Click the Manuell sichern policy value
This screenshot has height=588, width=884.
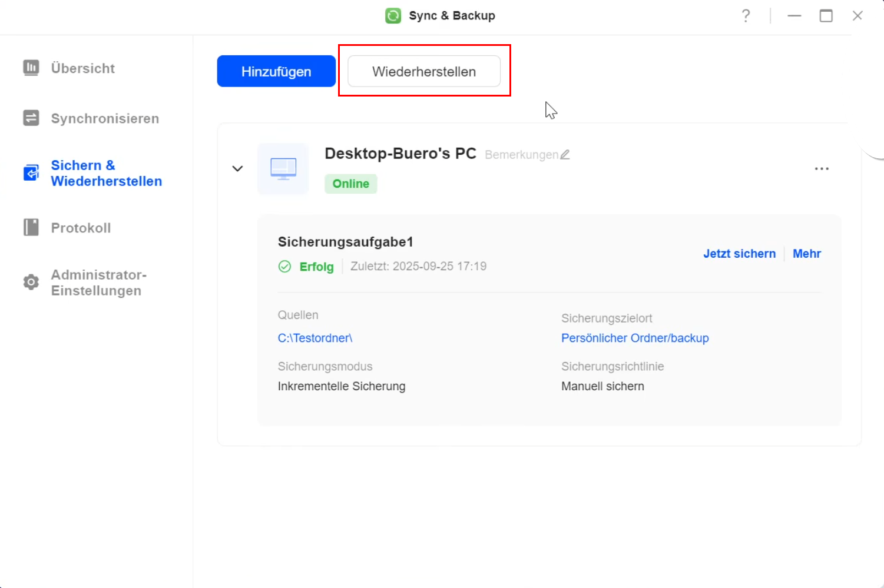pyautogui.click(x=602, y=386)
